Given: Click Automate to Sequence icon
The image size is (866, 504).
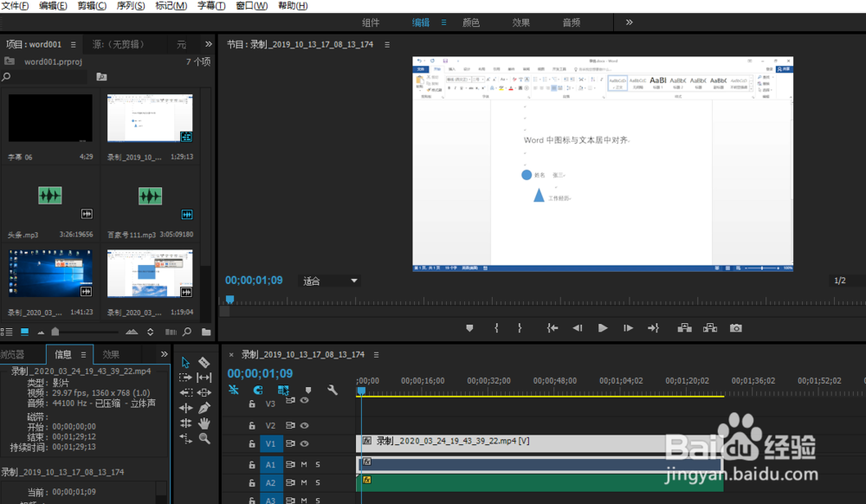Looking at the screenshot, I should (171, 332).
